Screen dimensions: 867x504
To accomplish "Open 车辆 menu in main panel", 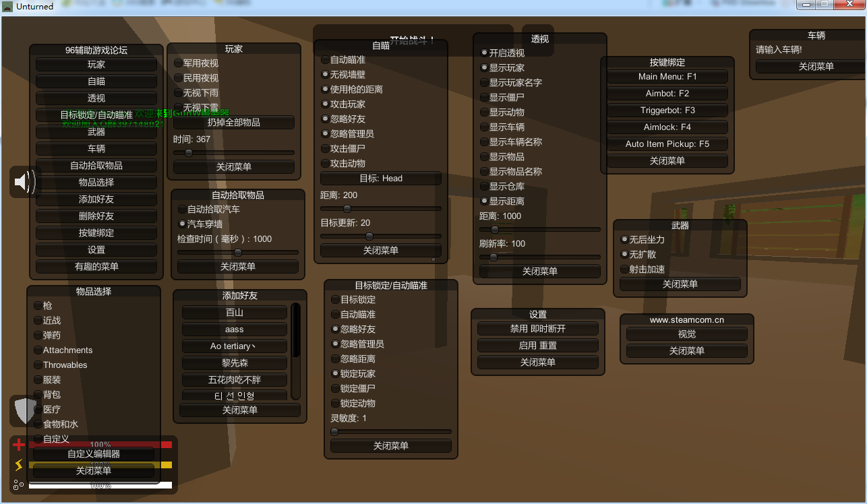I will (x=96, y=149).
